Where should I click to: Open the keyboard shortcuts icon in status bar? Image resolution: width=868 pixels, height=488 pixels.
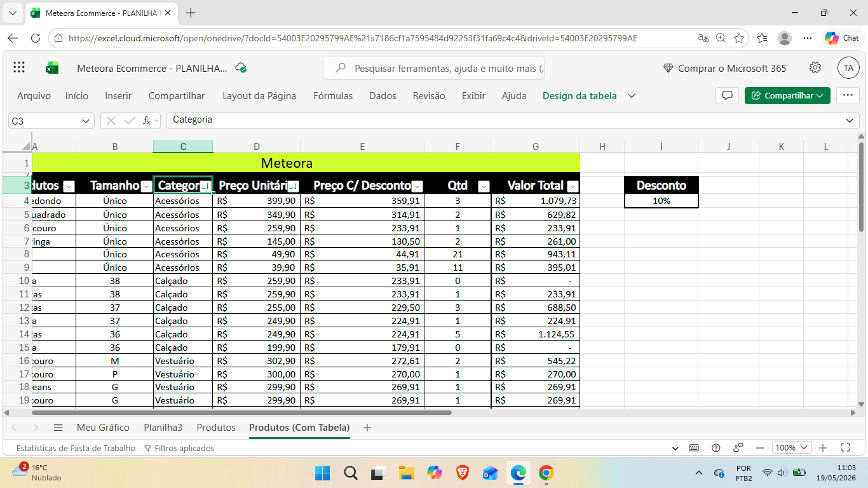pyautogui.click(x=693, y=448)
